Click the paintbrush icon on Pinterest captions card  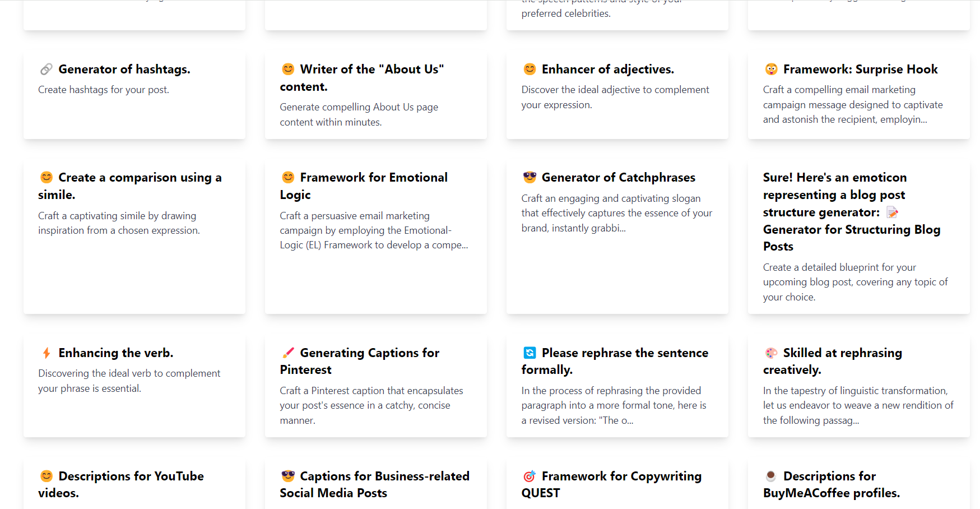click(x=288, y=353)
